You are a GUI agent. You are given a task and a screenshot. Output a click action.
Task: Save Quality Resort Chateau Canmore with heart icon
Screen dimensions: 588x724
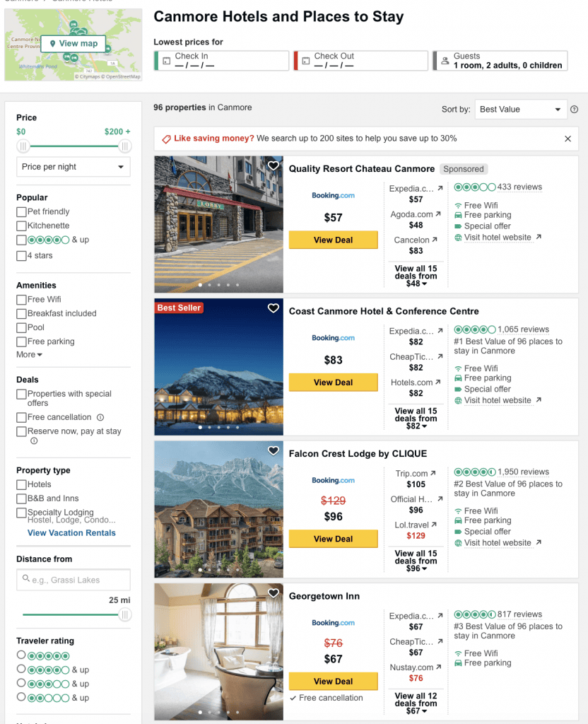[273, 166]
